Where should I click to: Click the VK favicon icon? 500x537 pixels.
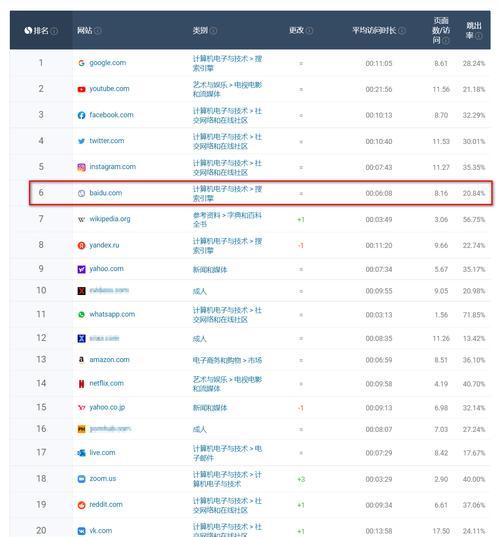point(81,531)
